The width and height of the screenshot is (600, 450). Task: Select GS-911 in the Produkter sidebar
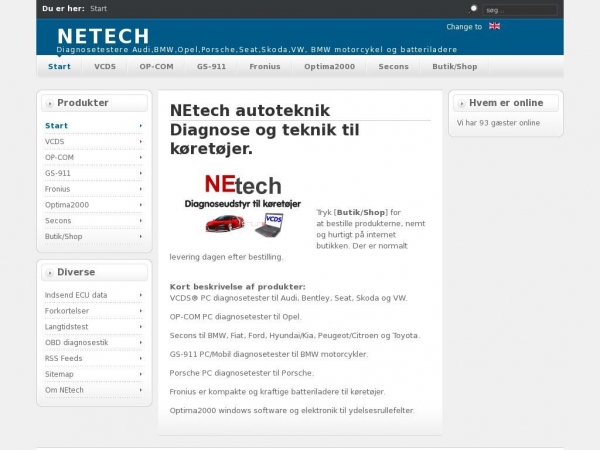pyautogui.click(x=58, y=173)
